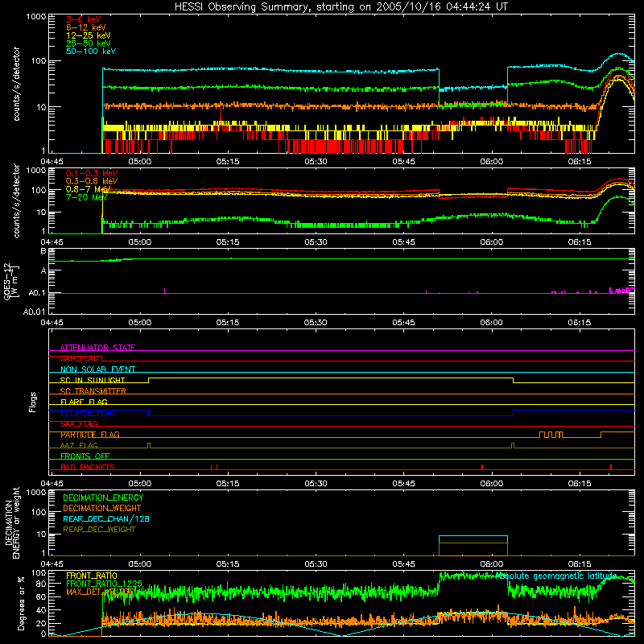Click the B tick label on GOES-12 axis

[43, 251]
